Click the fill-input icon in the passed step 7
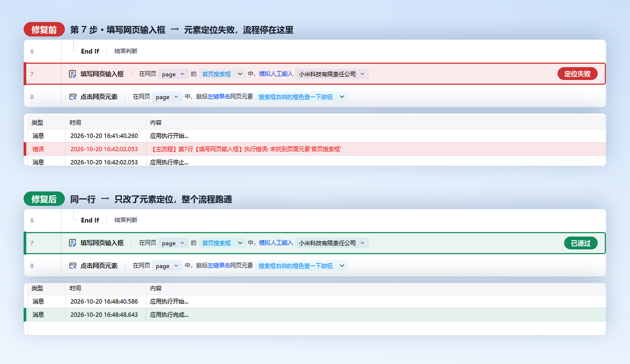Viewport: 630px width, 364px height. tap(72, 243)
